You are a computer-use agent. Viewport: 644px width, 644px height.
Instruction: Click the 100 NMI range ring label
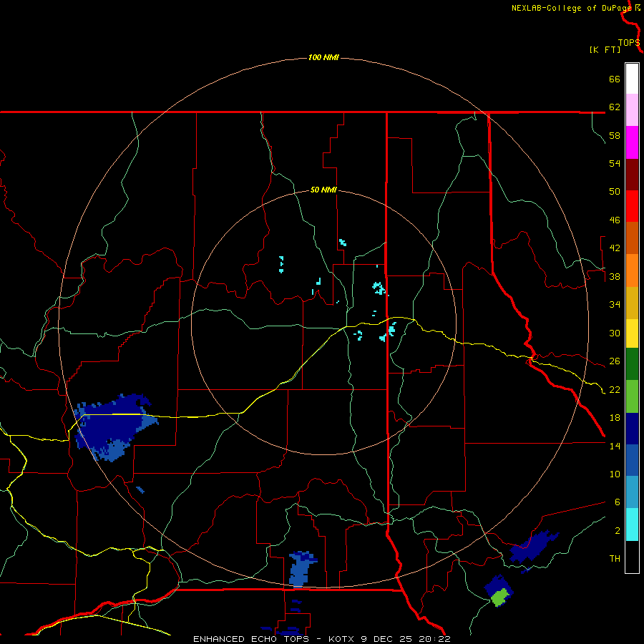323,57
